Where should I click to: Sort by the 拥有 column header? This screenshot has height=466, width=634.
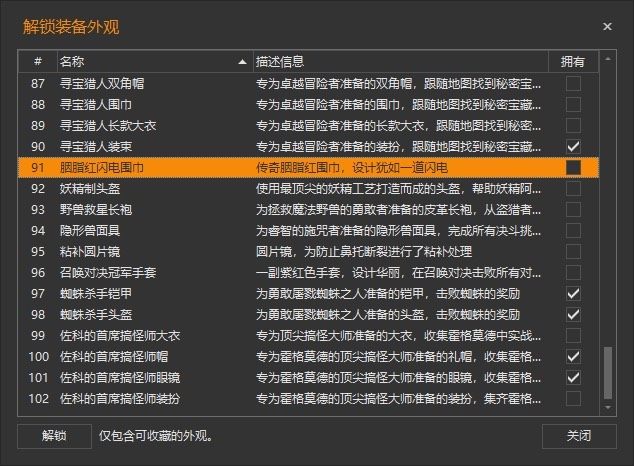pyautogui.click(x=573, y=62)
